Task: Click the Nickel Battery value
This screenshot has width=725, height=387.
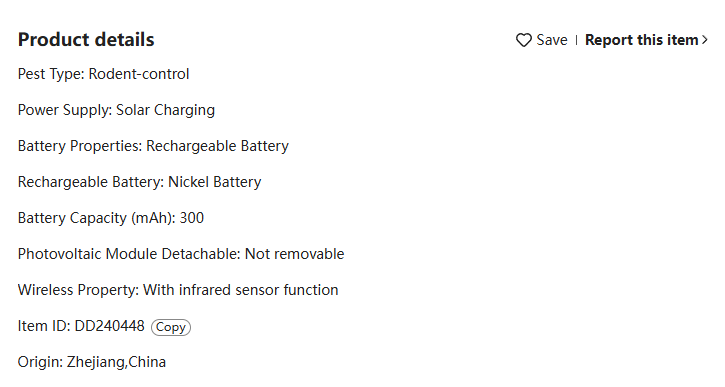Action: [215, 182]
